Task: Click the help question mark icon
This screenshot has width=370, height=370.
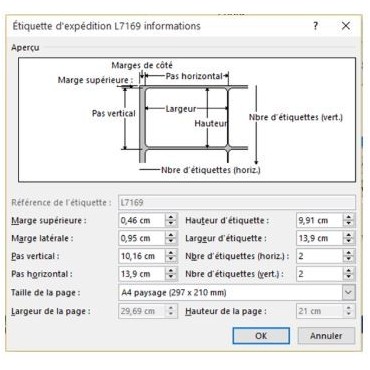Action: 315,26
